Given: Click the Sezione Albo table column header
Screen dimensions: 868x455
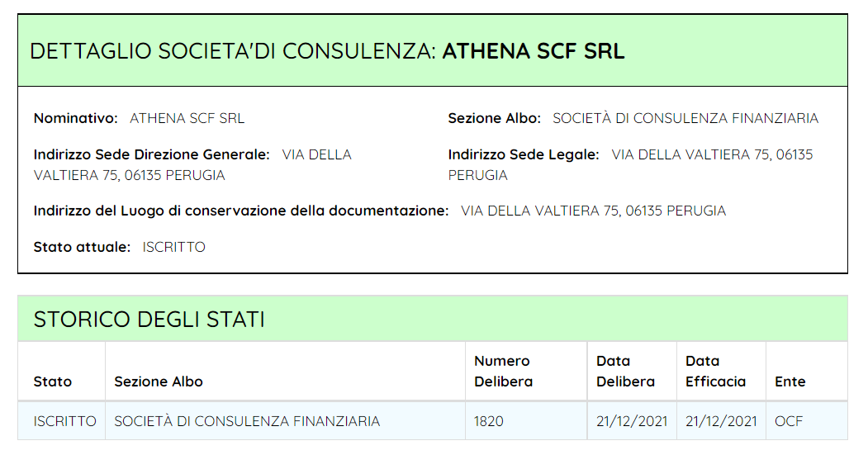Looking at the screenshot, I should (159, 382).
